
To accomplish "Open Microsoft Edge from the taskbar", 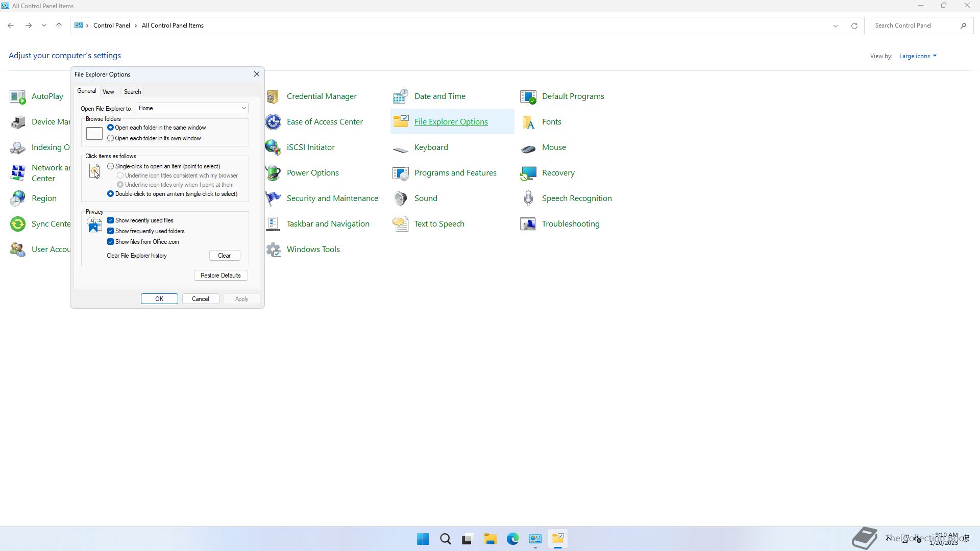I will 512,539.
